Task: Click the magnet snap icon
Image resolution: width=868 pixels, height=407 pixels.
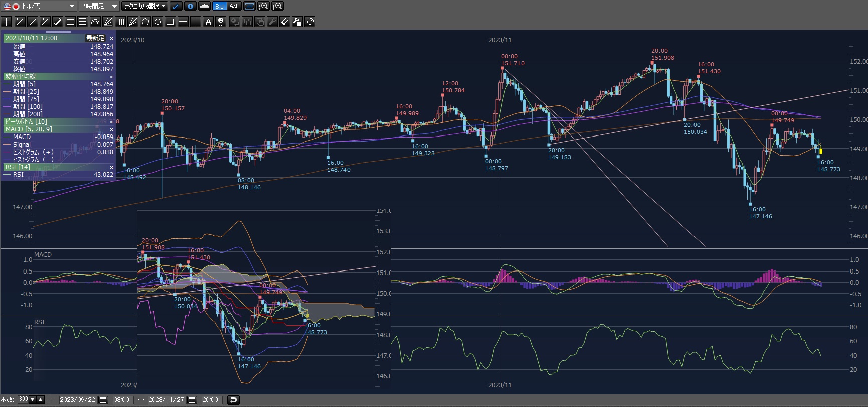Action: tap(310, 22)
